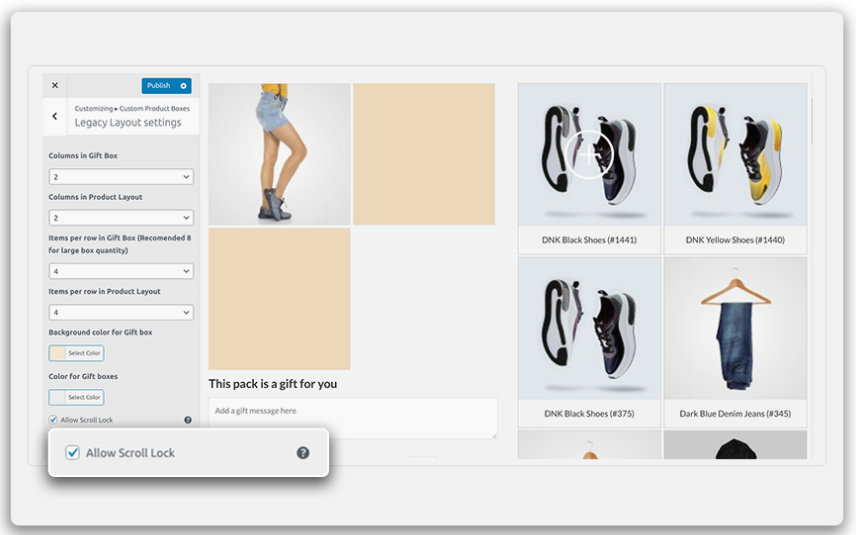The width and height of the screenshot is (856, 535).
Task: Click the 'Columns in Gift Box' label
Action: 83,156
